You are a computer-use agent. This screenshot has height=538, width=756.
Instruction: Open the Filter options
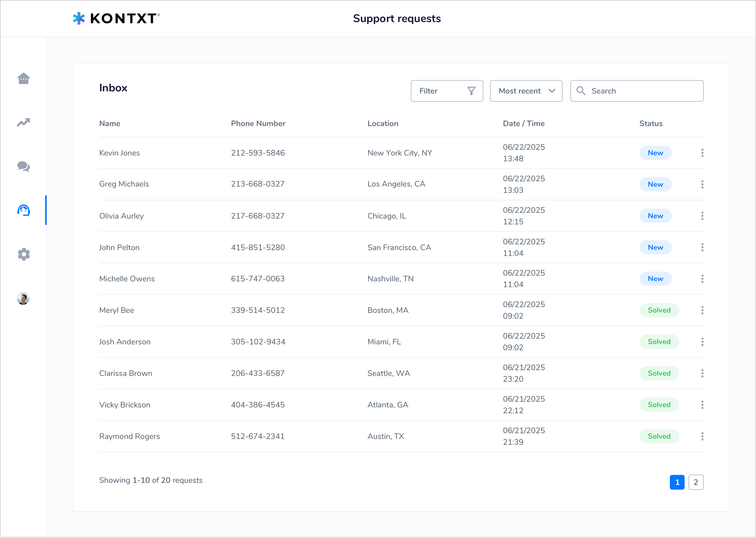447,91
